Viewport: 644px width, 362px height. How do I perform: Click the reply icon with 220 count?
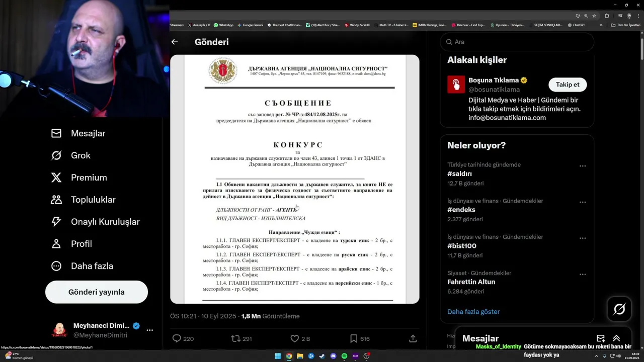(x=177, y=339)
